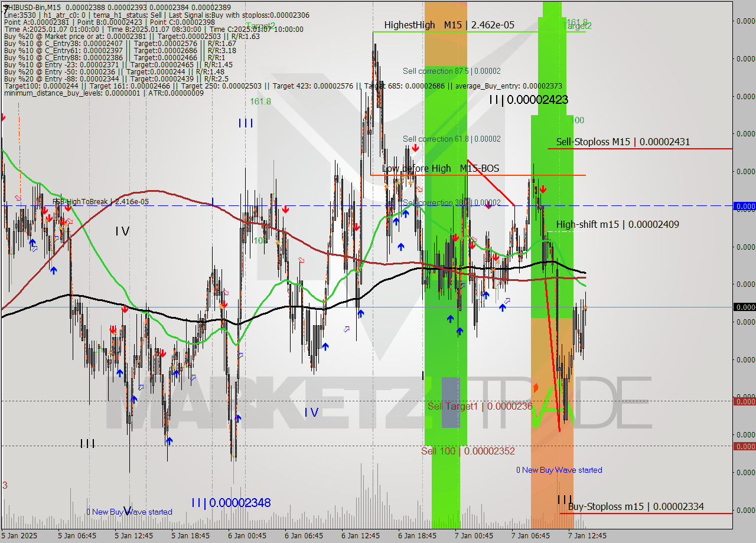Select the 5 Jan 18:45 time axis label
The image size is (756, 543).
pos(191,536)
